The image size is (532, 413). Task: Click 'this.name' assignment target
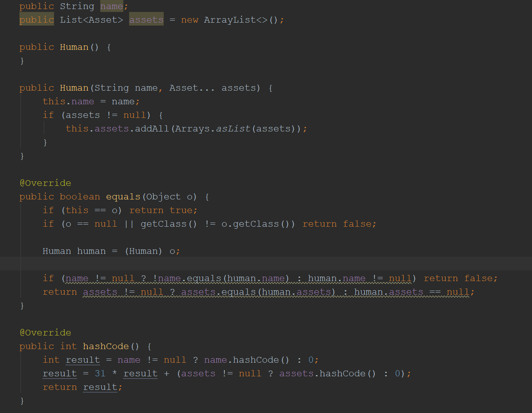pyautogui.click(x=68, y=101)
